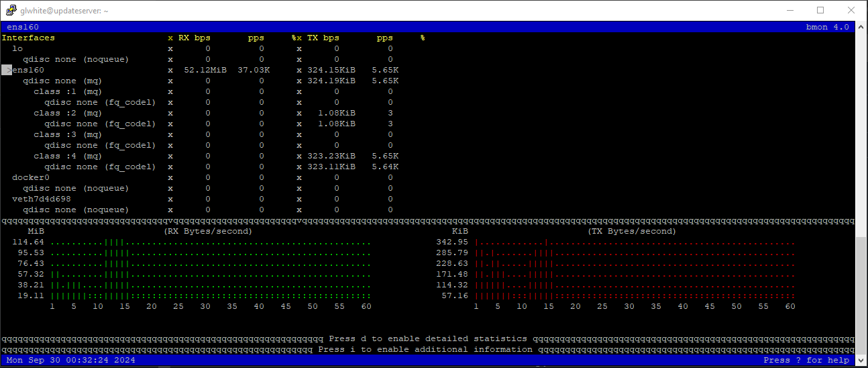This screenshot has height=368, width=868.
Task: Minimize the PuTTY terminal window
Action: click(x=790, y=11)
